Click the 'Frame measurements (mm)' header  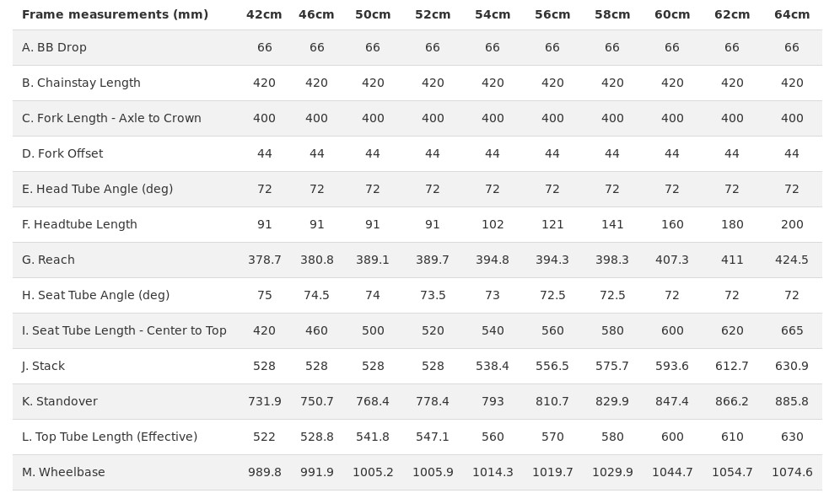(116, 14)
